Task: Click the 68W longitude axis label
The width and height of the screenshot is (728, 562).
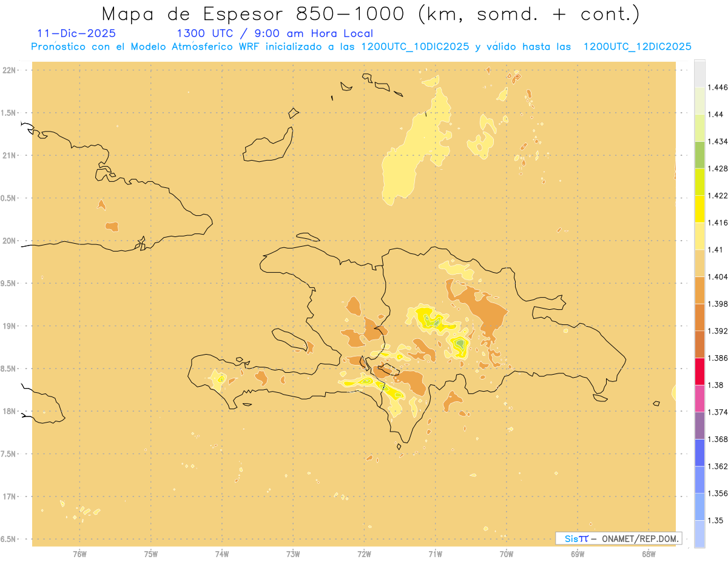Action: (x=649, y=554)
